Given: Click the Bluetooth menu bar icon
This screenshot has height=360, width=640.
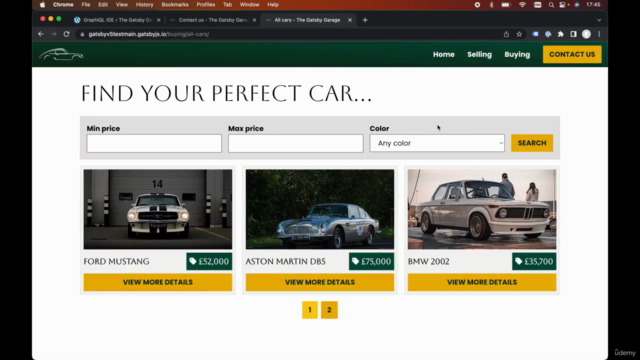Looking at the screenshot, I should pos(491,5).
